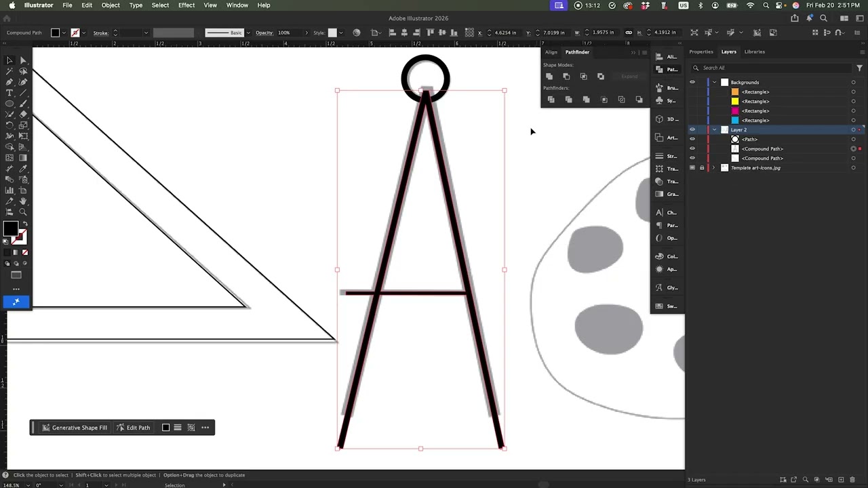
Task: Collapse the Backgrounds layer
Action: pos(714,82)
